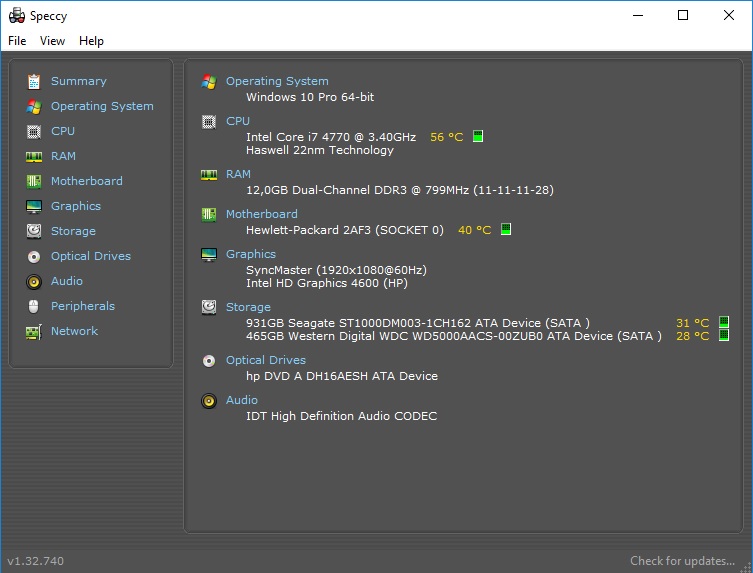Viewport: 753px width, 573px height.
Task: Select Peripherals in the sidebar
Action: click(83, 306)
